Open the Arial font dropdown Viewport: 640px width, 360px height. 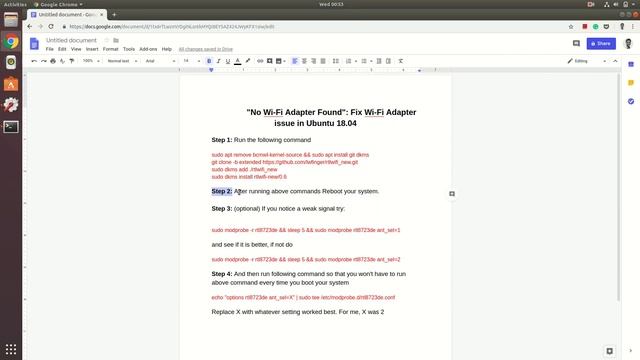[160, 61]
